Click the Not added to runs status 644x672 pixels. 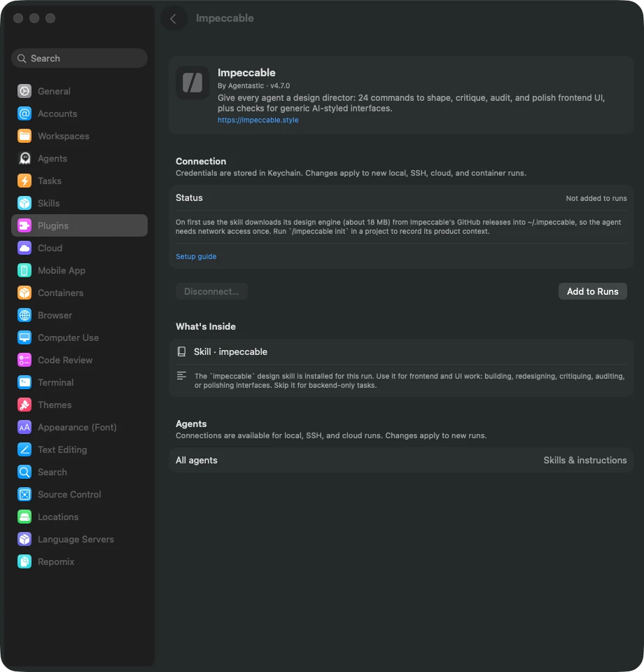(x=596, y=198)
